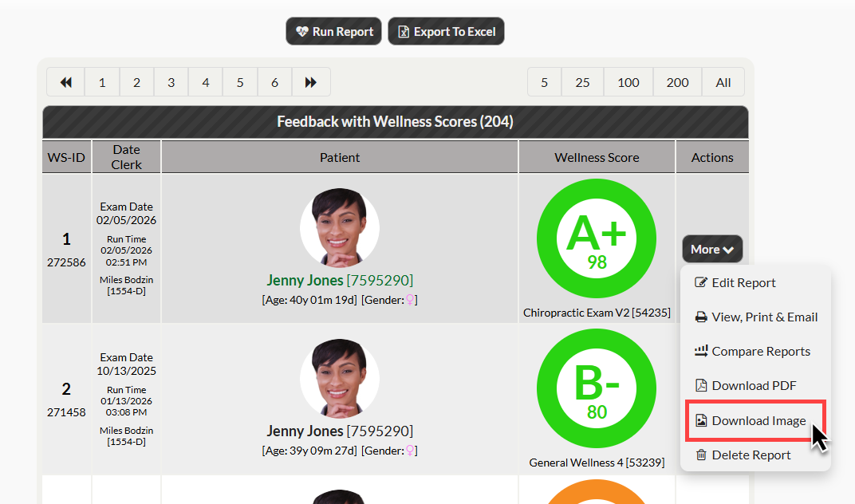Viewport: 855px width, 504px height.
Task: Click the female gender icon in row 2
Action: click(x=410, y=451)
